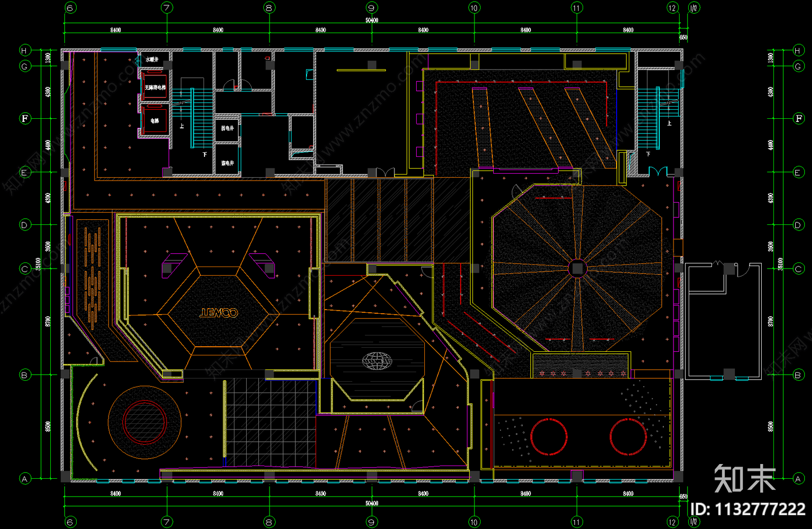The image size is (812, 529).
Task: Click the 8500 dimension between left axes B and A
Action: pyautogui.click(x=48, y=426)
